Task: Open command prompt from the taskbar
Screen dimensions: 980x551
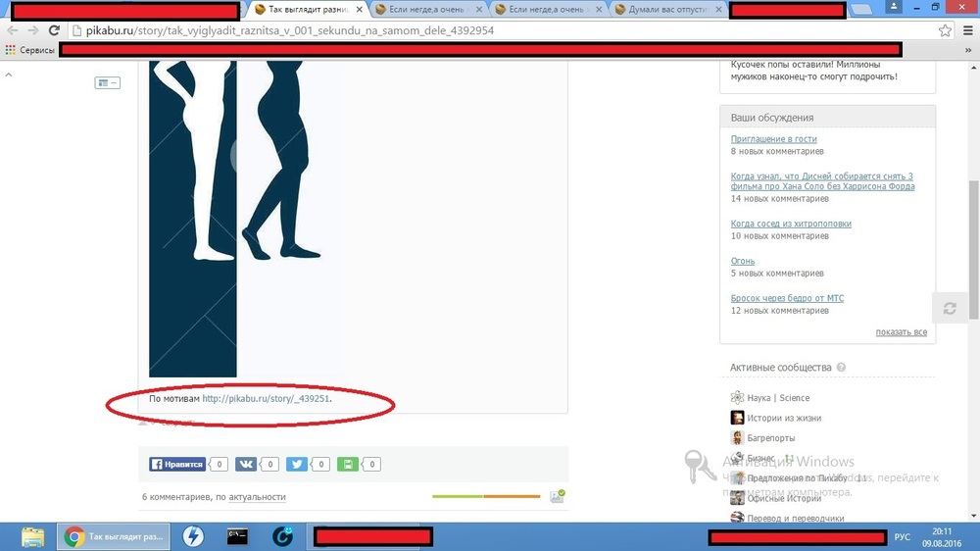Action: click(x=237, y=536)
